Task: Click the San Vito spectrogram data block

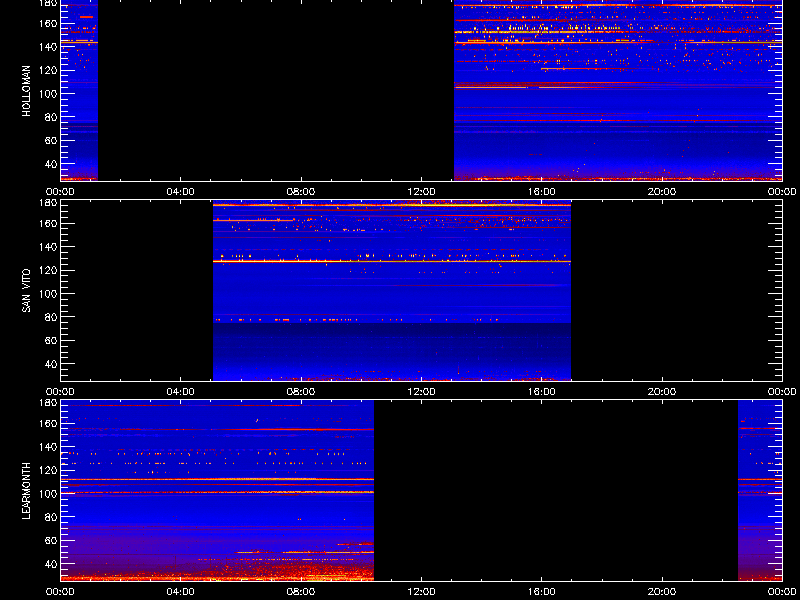Action: (x=392, y=290)
